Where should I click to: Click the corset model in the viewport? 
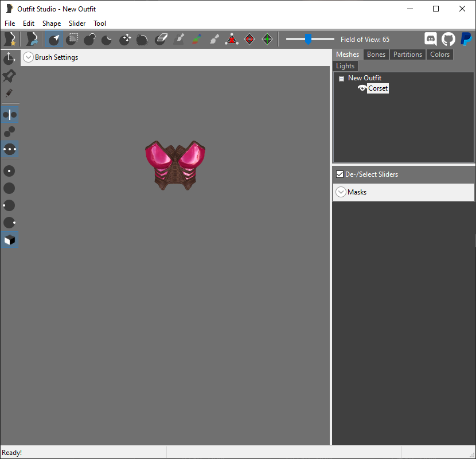coord(175,165)
